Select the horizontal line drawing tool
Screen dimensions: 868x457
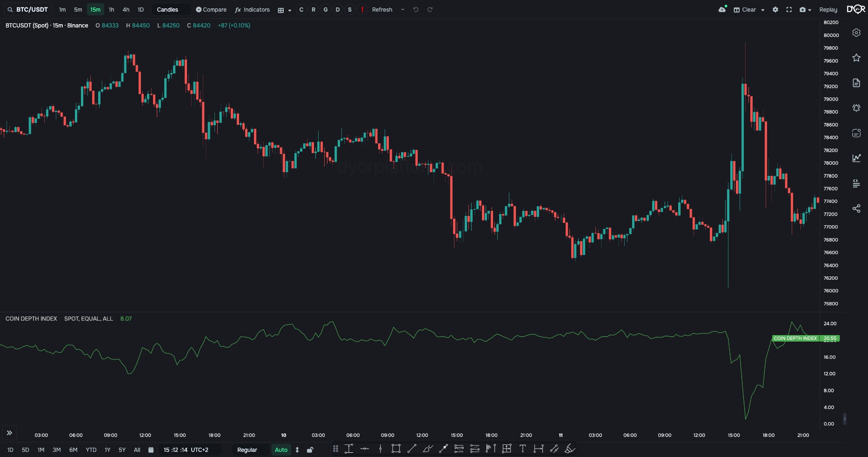tap(365, 449)
